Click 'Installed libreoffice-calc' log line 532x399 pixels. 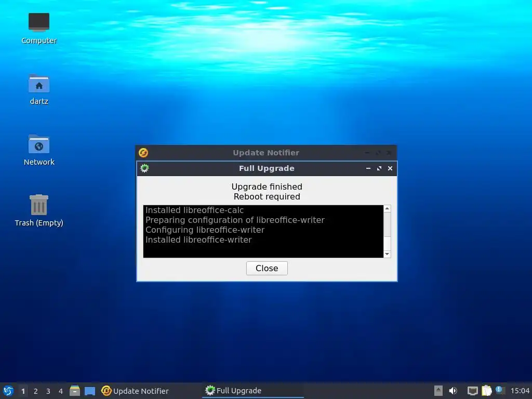194,210
